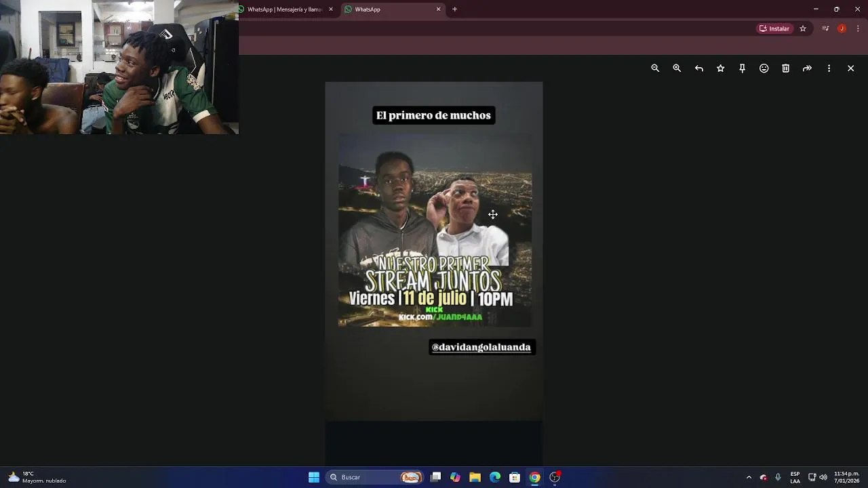Reply to this image with the arrow icon
This screenshot has height=488, width=868.
(x=698, y=68)
